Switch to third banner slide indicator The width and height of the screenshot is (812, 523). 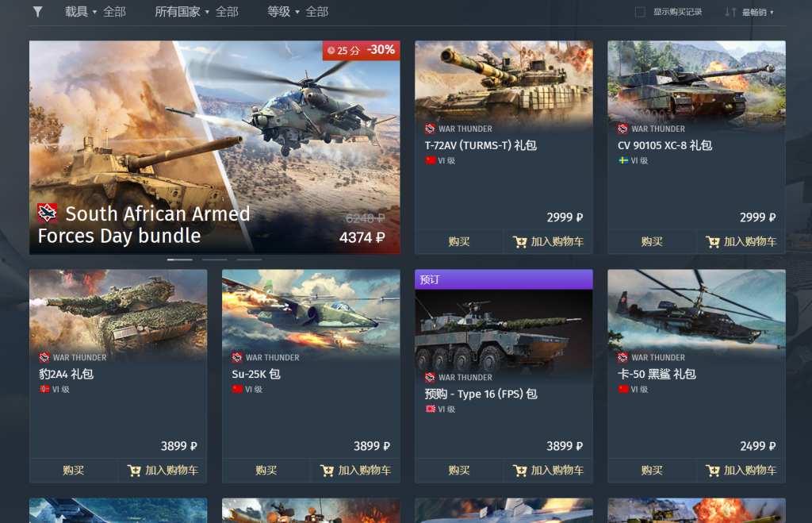pos(249,260)
